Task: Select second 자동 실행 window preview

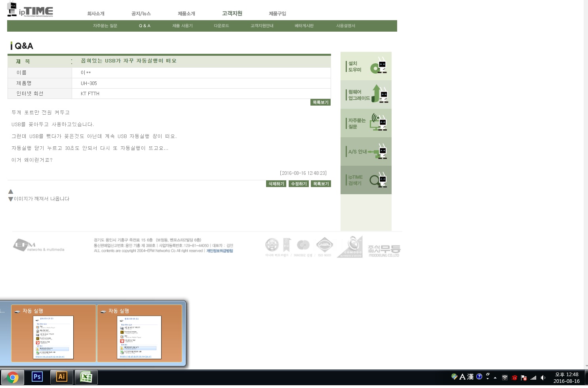Action: point(139,333)
